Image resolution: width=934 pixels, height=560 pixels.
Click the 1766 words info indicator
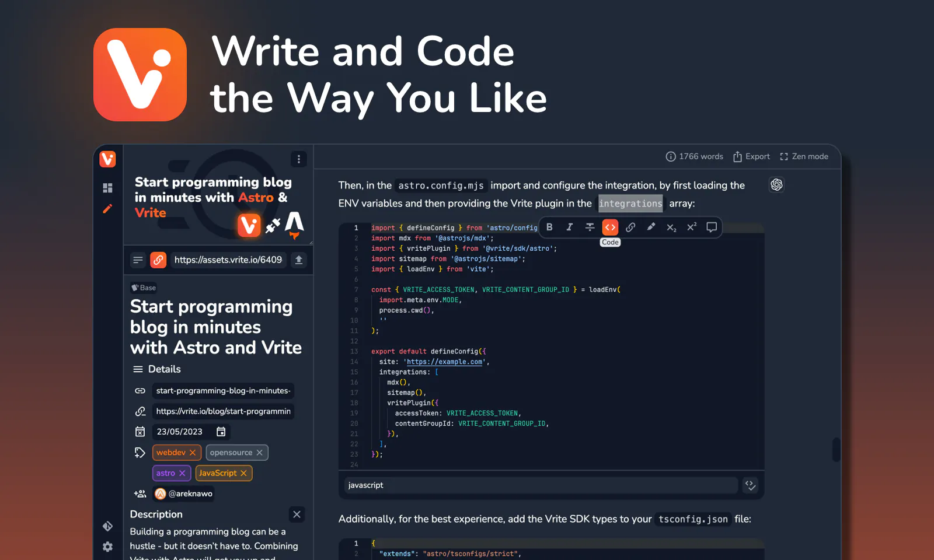[694, 156]
